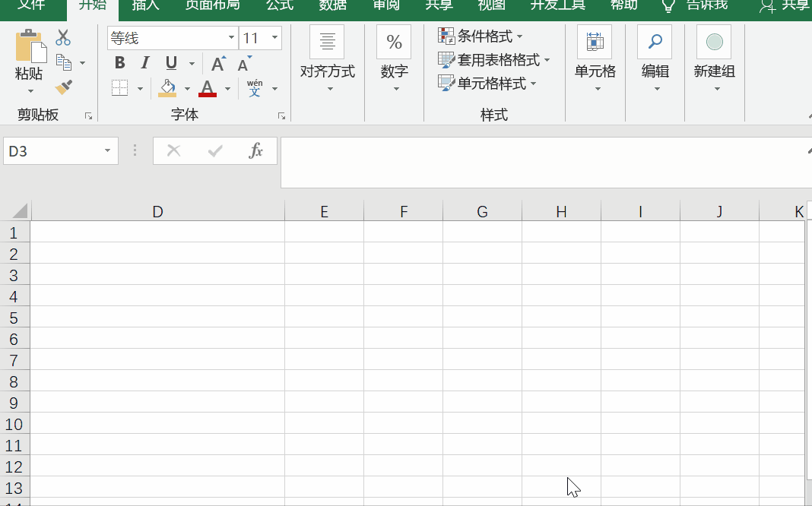This screenshot has height=506, width=812.
Task: Click the Insert Function fx icon
Action: pyautogui.click(x=256, y=150)
